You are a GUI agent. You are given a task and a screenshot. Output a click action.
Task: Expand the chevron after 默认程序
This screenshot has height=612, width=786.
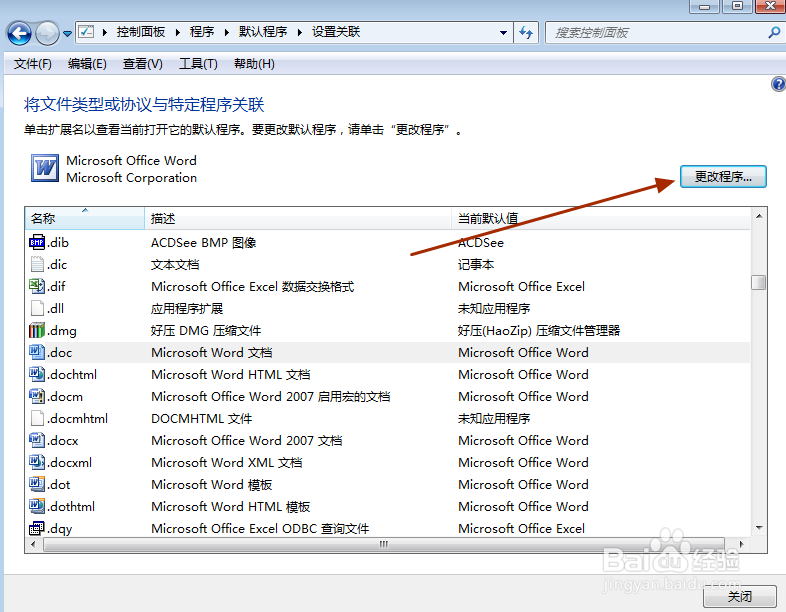pos(300,33)
